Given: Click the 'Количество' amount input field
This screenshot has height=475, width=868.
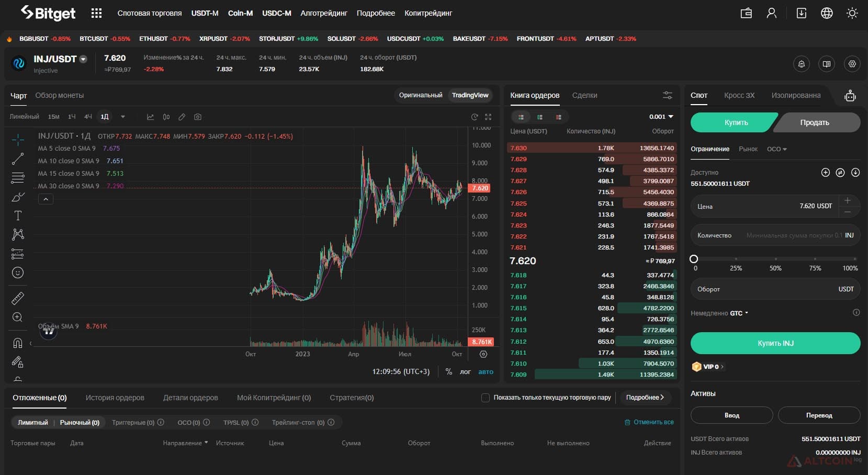Looking at the screenshot, I should pos(775,235).
